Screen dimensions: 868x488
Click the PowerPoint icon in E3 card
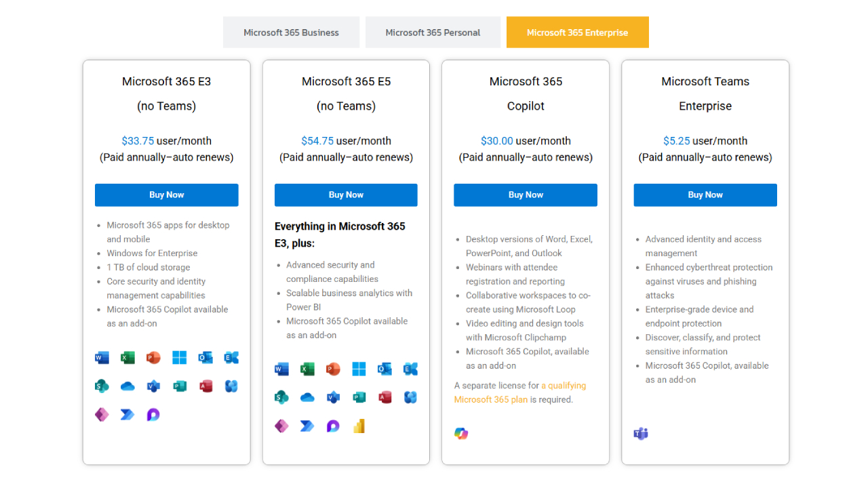pyautogui.click(x=153, y=357)
